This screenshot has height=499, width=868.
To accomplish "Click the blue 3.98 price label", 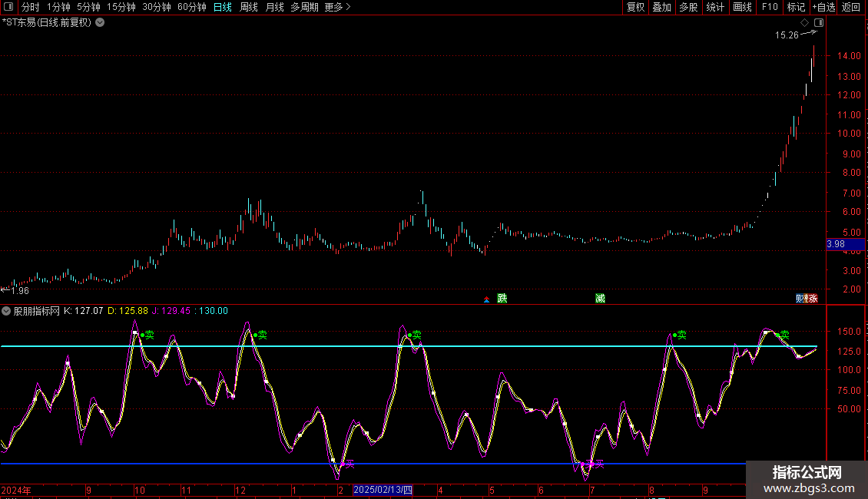I will tap(844, 244).
